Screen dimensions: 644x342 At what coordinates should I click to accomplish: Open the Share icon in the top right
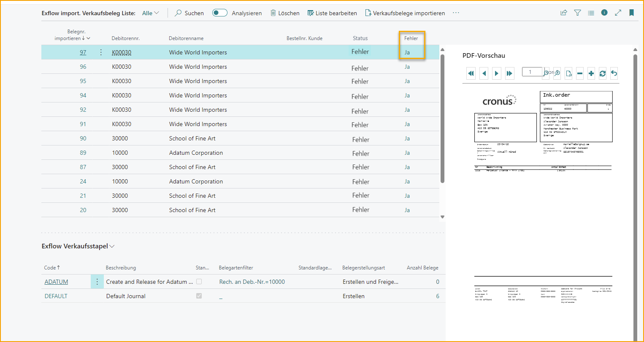[x=563, y=13]
